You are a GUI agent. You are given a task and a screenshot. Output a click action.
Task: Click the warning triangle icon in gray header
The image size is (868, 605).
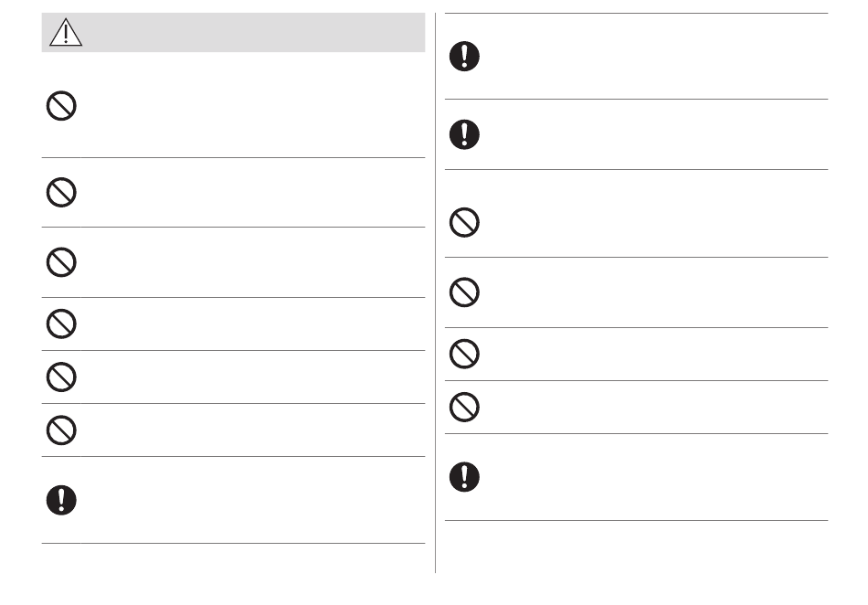click(x=66, y=32)
